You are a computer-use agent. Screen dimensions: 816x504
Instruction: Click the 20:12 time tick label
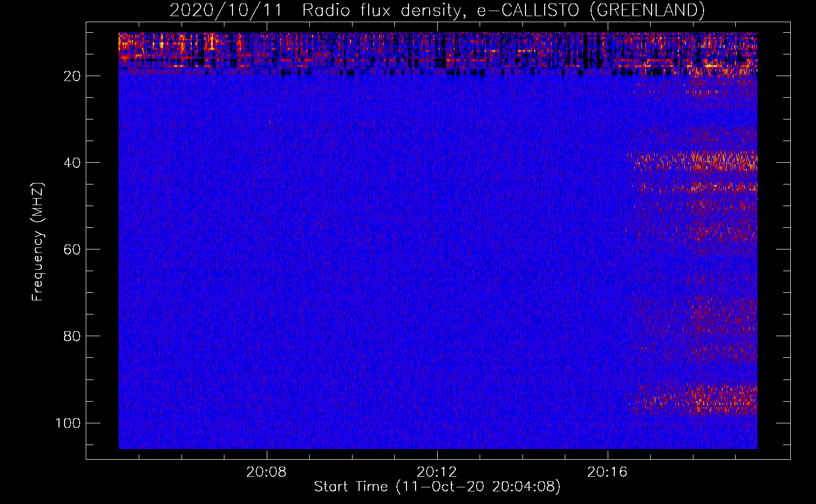coord(437,472)
